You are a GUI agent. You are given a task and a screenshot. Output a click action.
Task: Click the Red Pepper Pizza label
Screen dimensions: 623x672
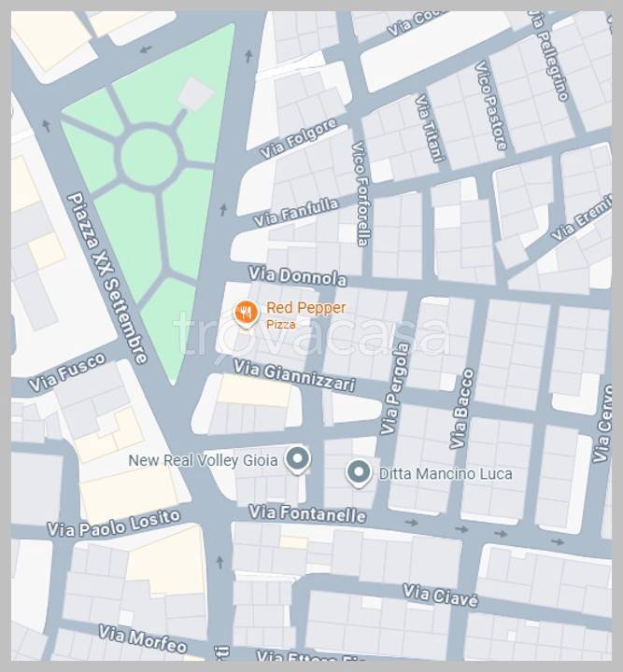306,315
